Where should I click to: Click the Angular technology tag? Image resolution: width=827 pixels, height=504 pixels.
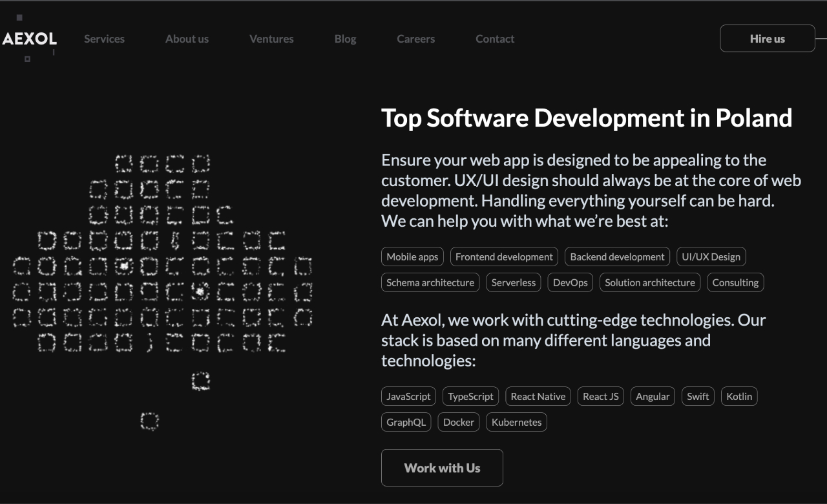point(653,396)
